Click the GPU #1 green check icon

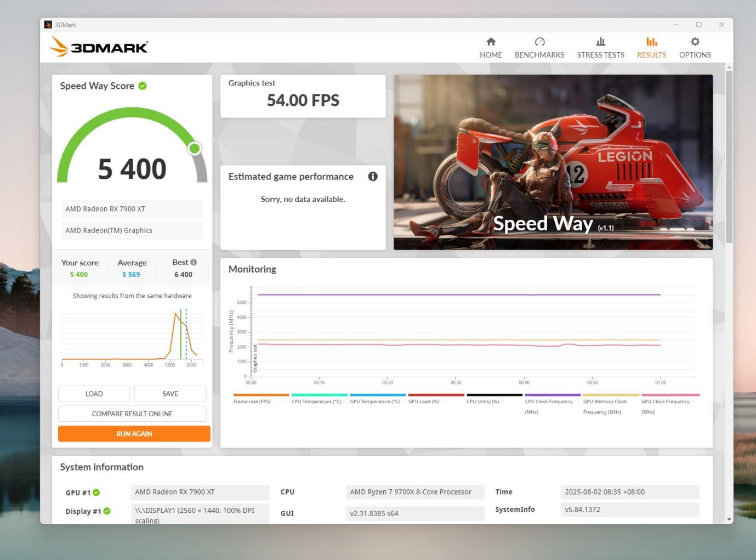tap(96, 493)
